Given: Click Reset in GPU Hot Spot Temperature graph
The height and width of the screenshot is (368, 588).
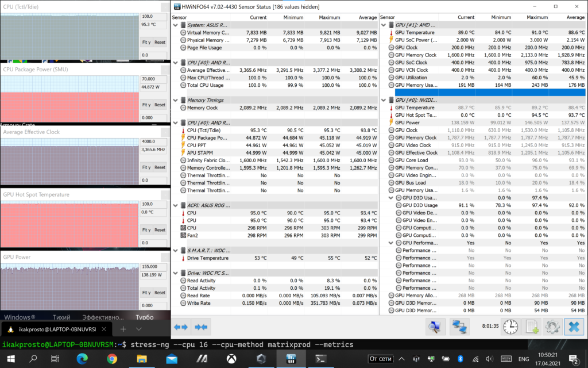Looking at the screenshot, I should point(160,230).
